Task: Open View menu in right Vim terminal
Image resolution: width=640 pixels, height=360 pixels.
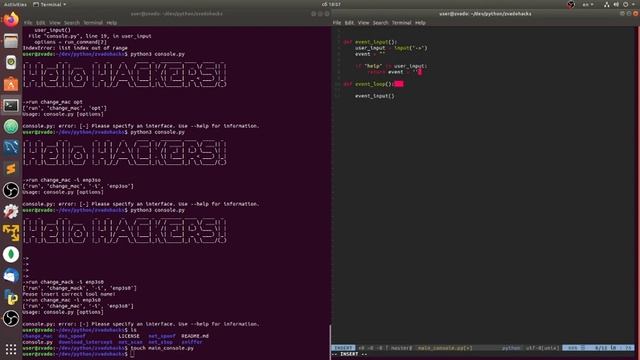Action: (363, 23)
